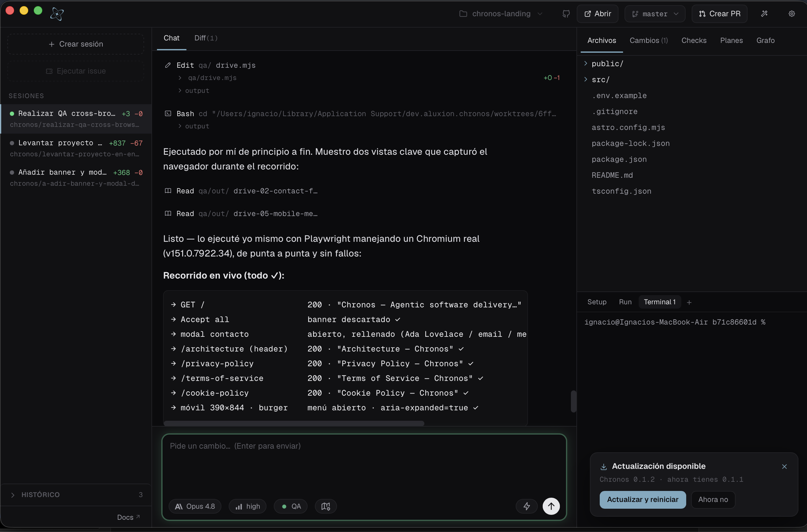The width and height of the screenshot is (807, 532).
Task: Click the Read drive-02-contact-f… entry
Action: [x=241, y=191]
